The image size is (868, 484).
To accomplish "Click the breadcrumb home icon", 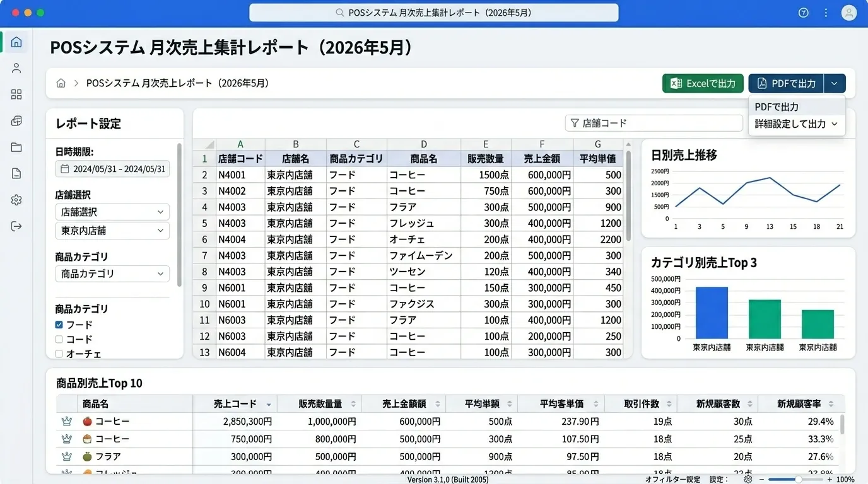I will click(61, 83).
